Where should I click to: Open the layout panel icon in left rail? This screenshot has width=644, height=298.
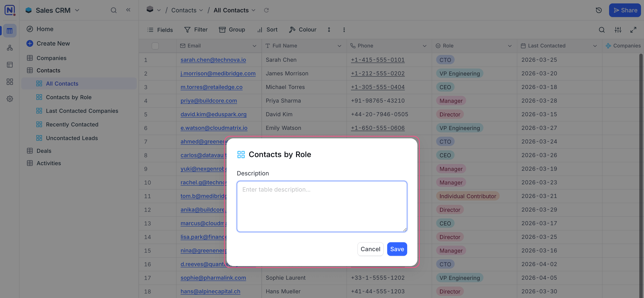coord(10,65)
